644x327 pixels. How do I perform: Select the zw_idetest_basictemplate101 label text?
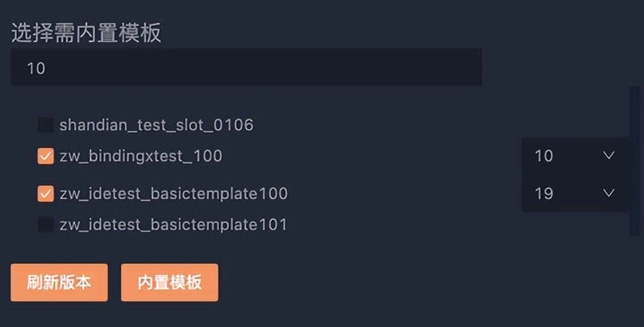(173, 225)
